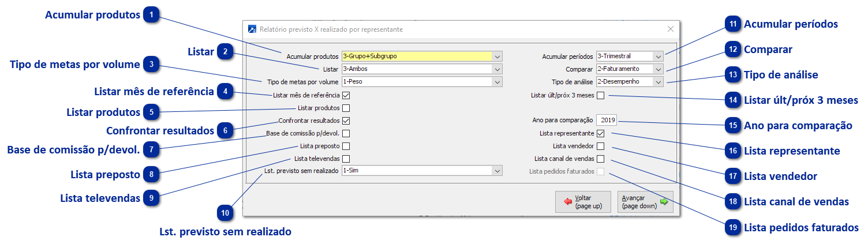
Task: Open the Acumular produtos dropdown
Action: (497, 57)
